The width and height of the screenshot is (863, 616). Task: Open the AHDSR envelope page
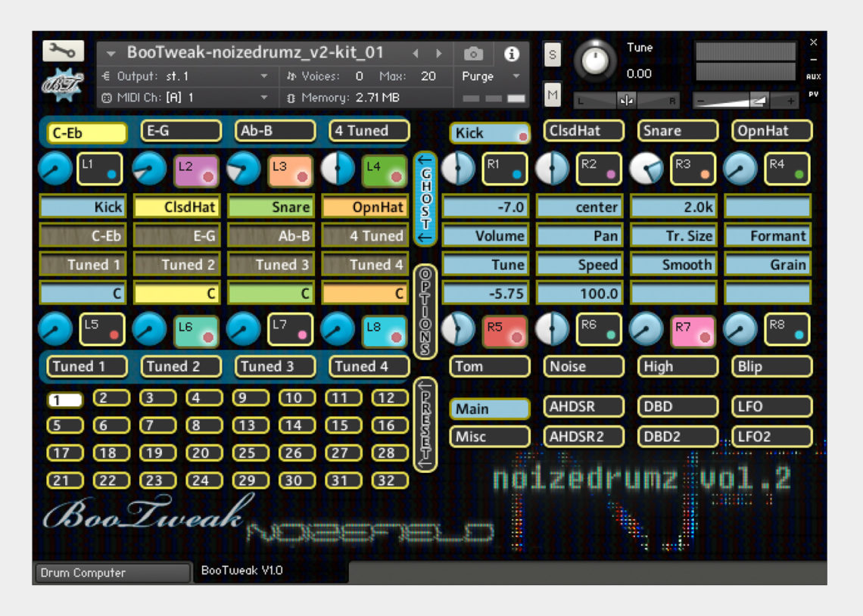[583, 406]
